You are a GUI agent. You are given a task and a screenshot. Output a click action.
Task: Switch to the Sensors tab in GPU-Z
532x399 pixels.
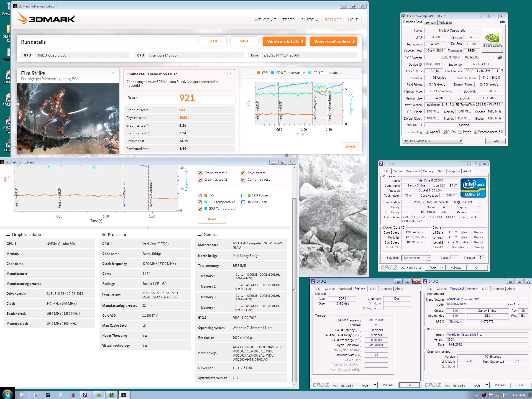(x=430, y=22)
